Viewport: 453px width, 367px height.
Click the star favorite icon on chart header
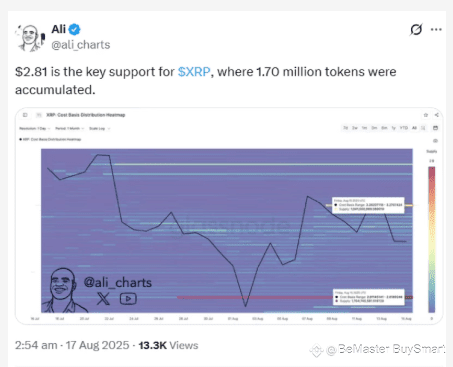[426, 115]
